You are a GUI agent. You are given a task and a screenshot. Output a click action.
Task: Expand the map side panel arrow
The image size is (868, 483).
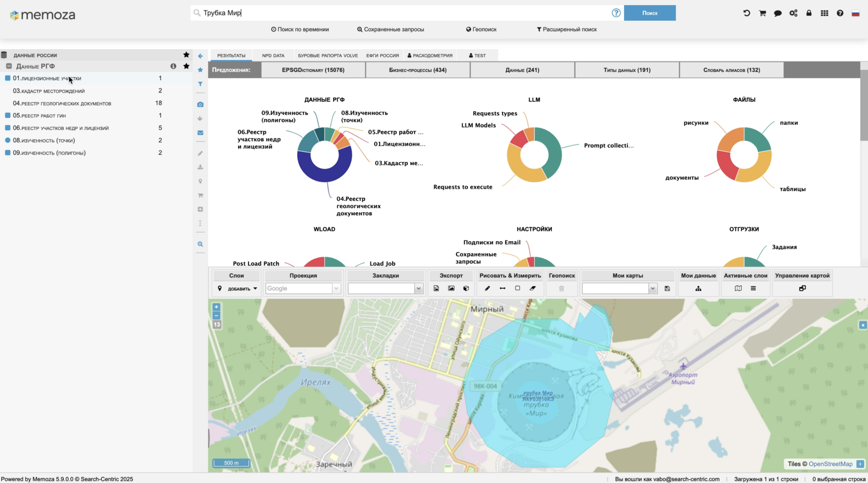click(x=862, y=325)
